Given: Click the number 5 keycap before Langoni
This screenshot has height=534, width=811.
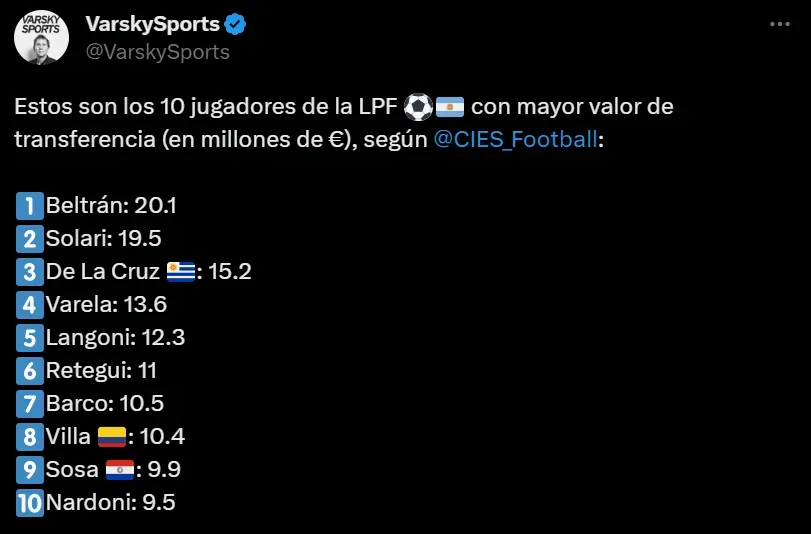Looking at the screenshot, I should click(30, 337).
